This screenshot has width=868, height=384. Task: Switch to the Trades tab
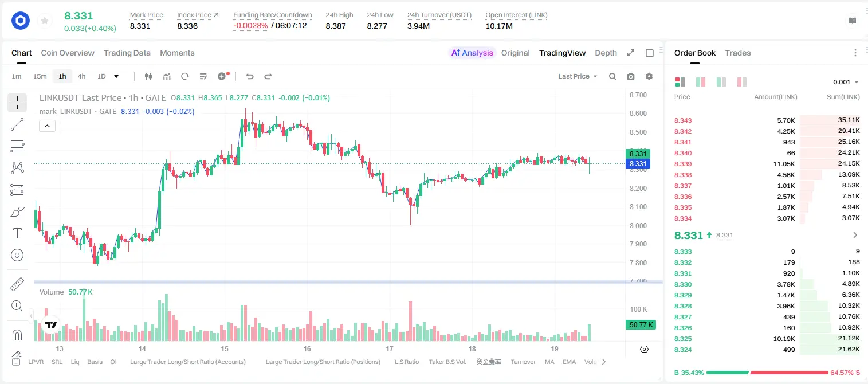[738, 53]
